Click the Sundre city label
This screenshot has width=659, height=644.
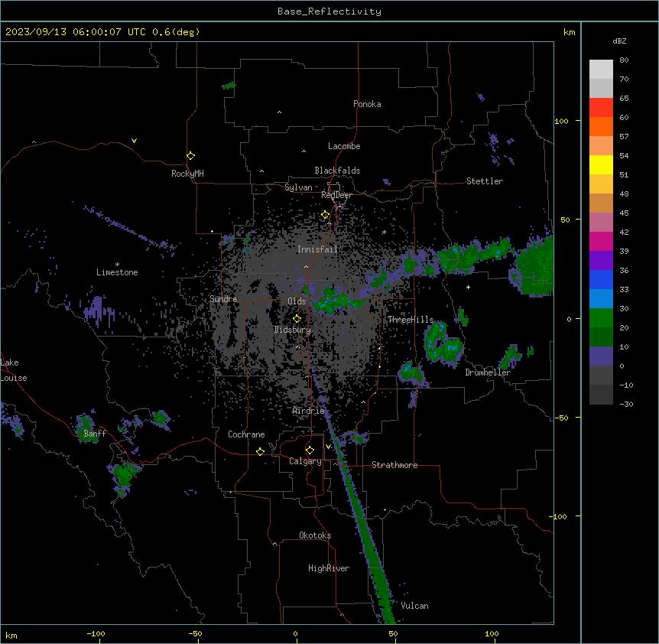point(223,299)
